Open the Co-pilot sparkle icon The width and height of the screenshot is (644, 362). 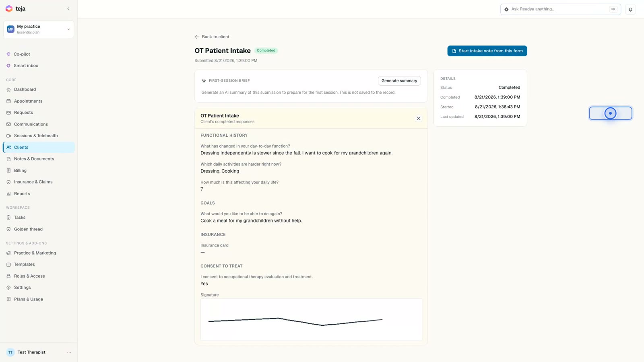click(8, 54)
